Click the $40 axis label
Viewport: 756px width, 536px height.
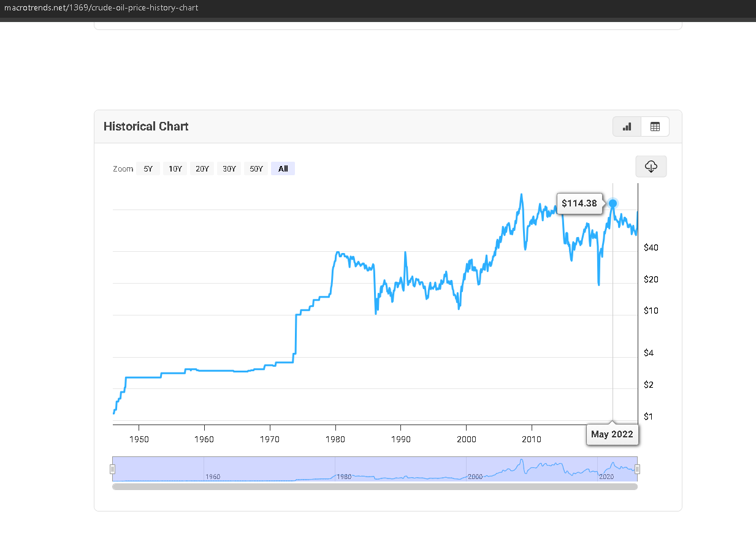tap(651, 247)
